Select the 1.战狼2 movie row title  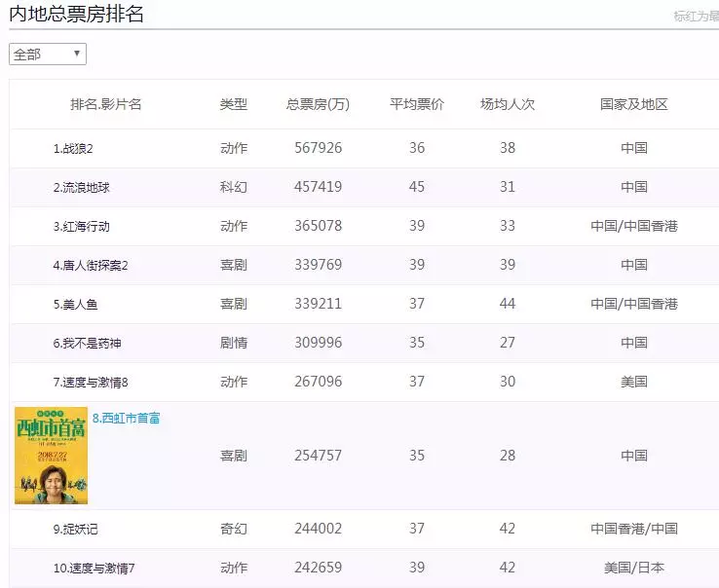point(73,149)
